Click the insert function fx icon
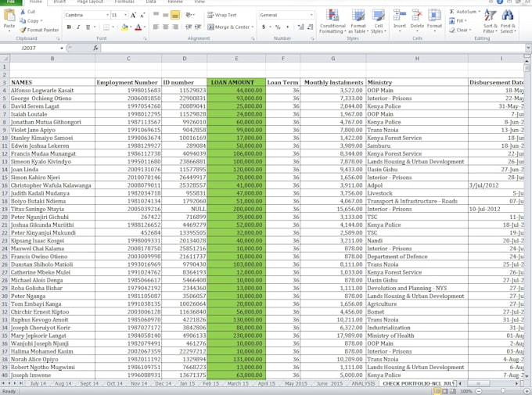Screen dimensions: 532x395 pos(95,48)
